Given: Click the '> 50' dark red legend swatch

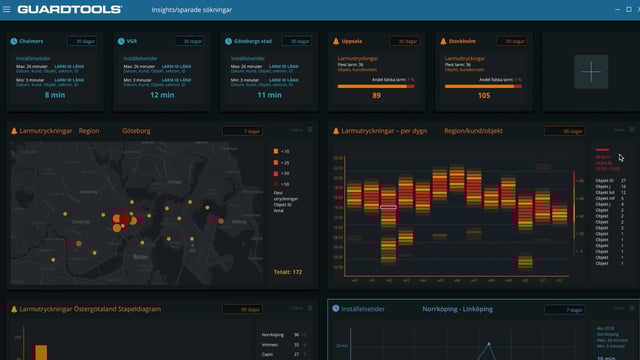Looking at the screenshot, I should tap(276, 184).
